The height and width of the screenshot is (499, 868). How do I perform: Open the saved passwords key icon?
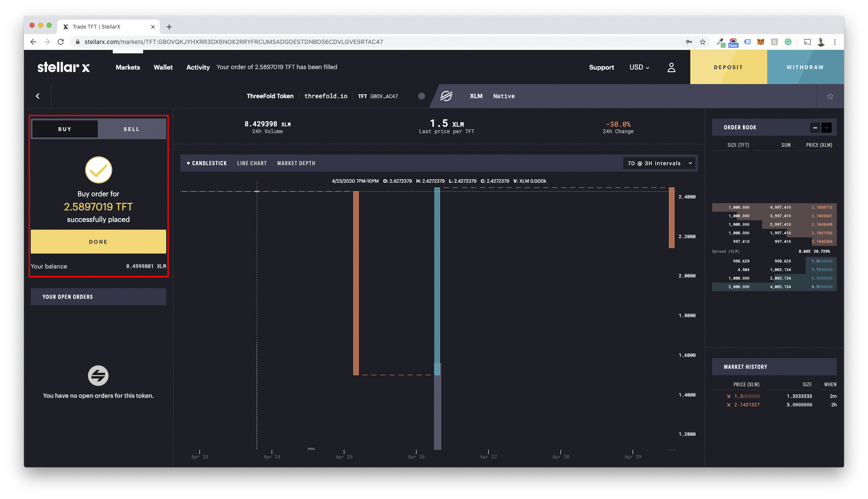[x=689, y=42]
